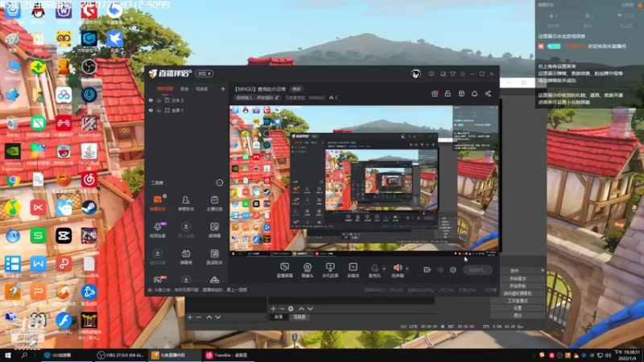Screen dimensions: 644x362
Task: Edit the stream category tag with pencil
Action: point(277,98)
